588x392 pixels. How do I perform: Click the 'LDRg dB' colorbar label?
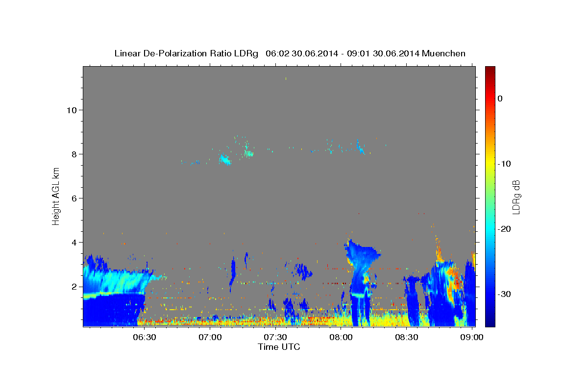click(516, 196)
